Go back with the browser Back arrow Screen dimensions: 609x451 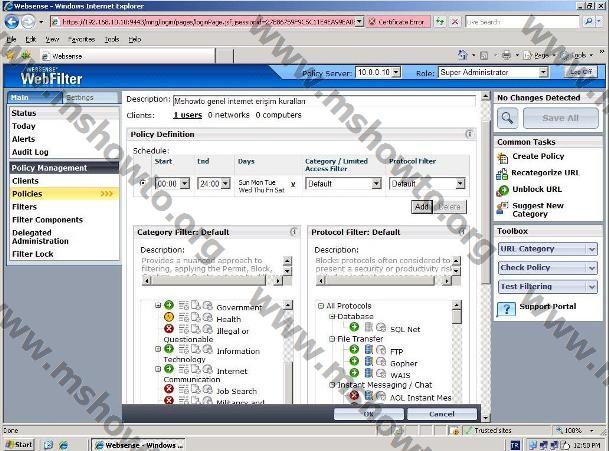(12, 22)
